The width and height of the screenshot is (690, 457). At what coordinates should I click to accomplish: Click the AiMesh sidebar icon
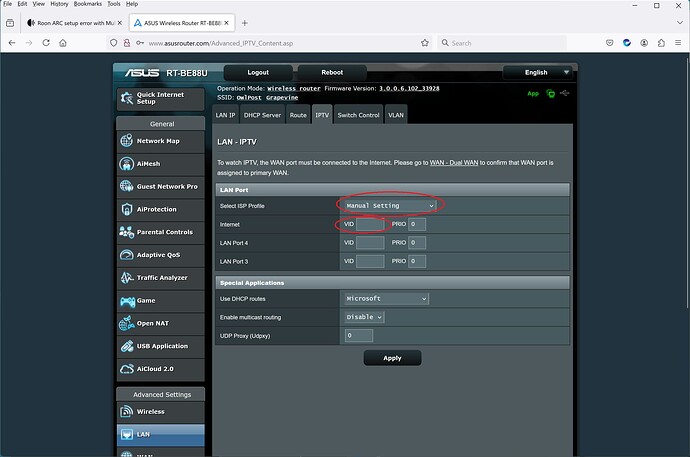point(127,164)
